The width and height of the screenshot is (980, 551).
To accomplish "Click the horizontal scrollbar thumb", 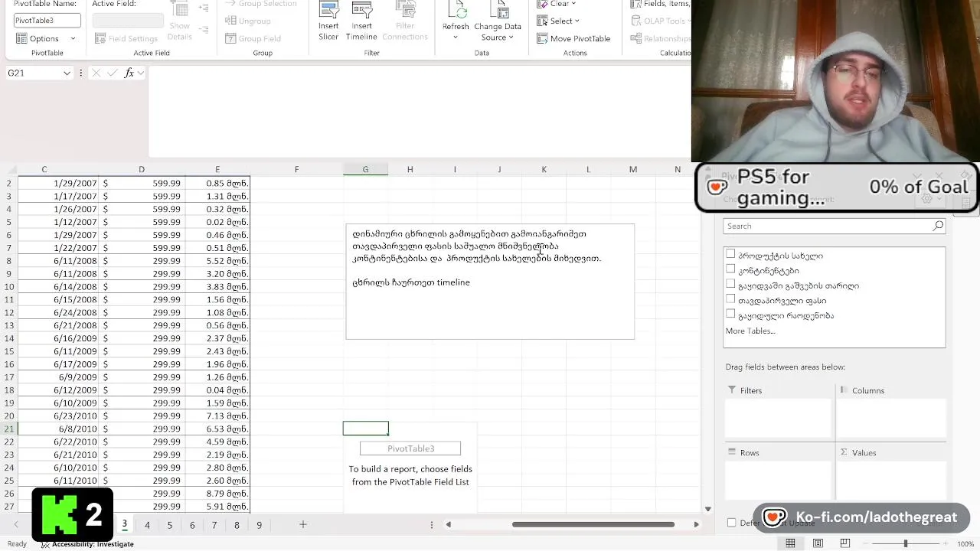I will click(593, 524).
